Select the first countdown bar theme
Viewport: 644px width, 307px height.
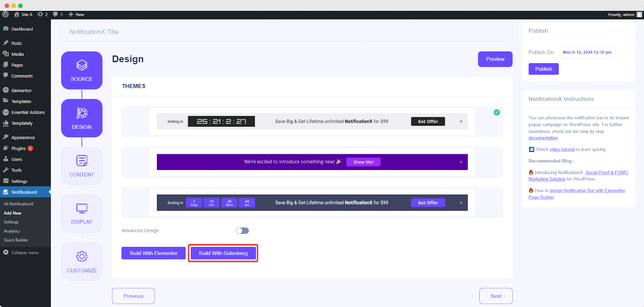point(312,121)
